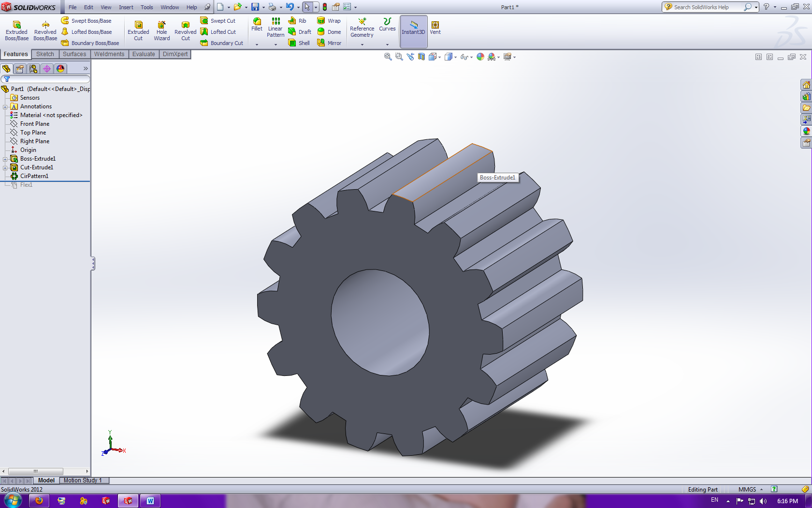Screen dimensions: 812x508
Task: Select CirPattern1 in the feature tree
Action: 34,176
